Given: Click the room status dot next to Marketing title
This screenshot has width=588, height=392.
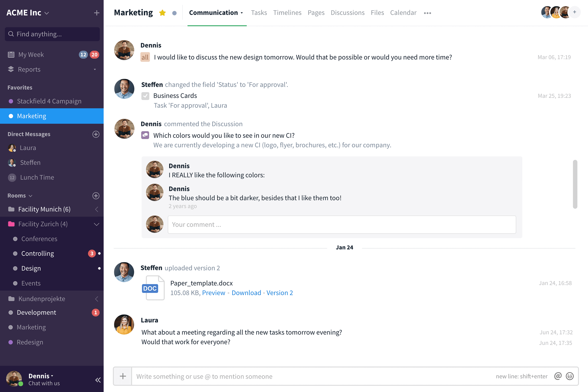Looking at the screenshot, I should 174,13.
